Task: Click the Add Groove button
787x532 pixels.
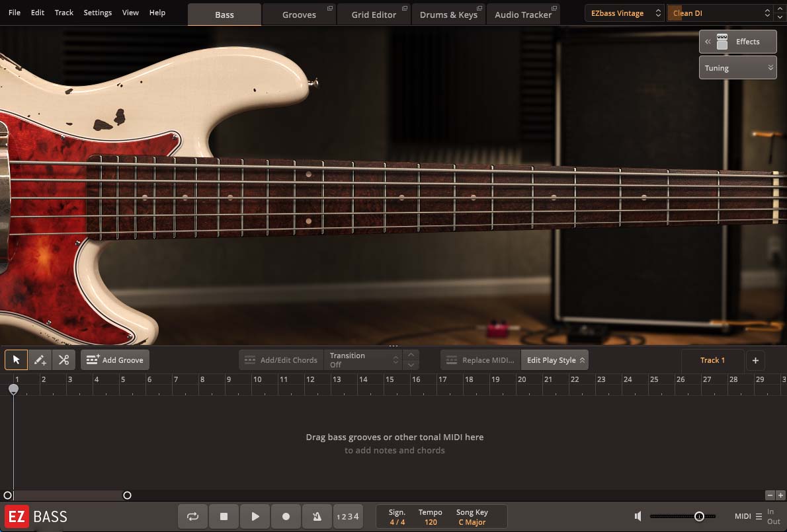Action: 114,360
